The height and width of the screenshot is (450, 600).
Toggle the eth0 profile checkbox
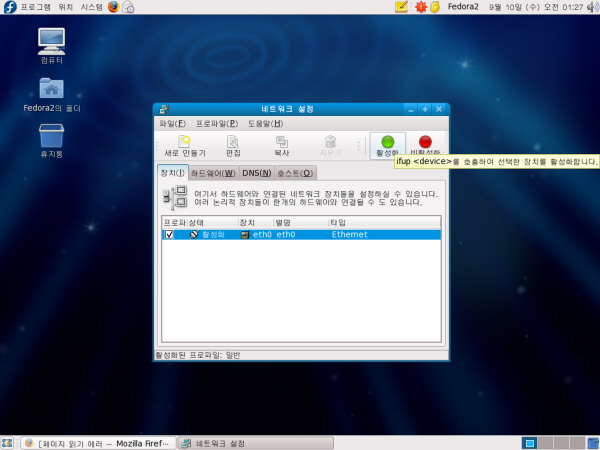pyautogui.click(x=169, y=235)
